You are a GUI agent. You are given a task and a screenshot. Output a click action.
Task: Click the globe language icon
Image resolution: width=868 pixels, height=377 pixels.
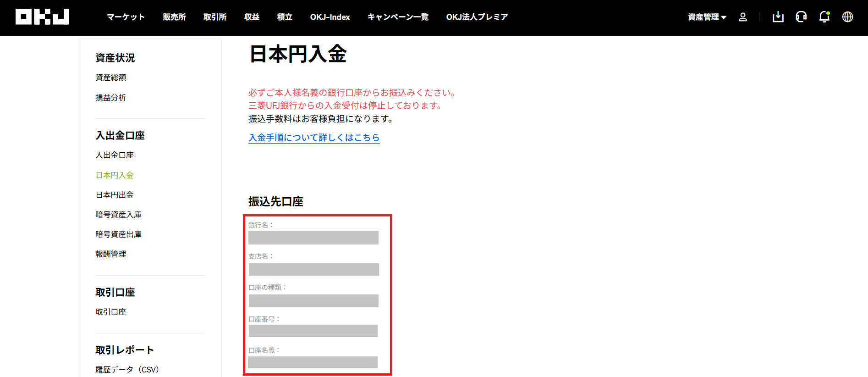tap(848, 17)
